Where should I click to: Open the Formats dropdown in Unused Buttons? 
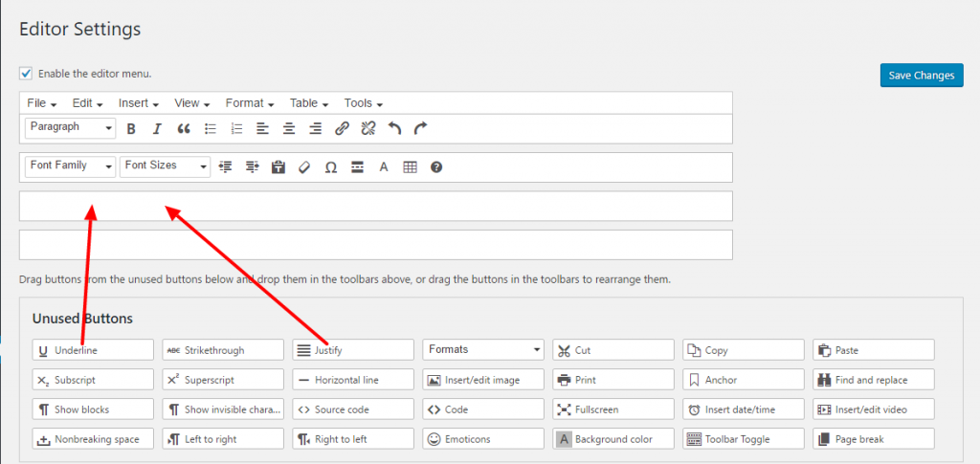tap(483, 350)
